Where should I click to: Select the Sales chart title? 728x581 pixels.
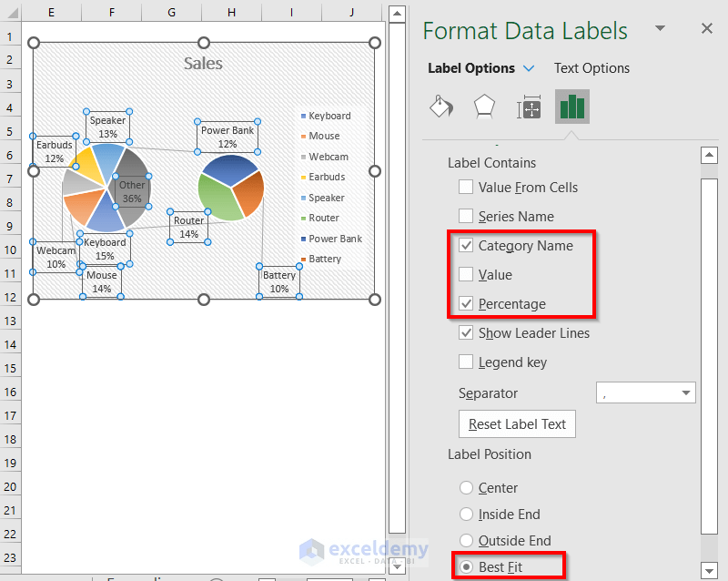203,63
